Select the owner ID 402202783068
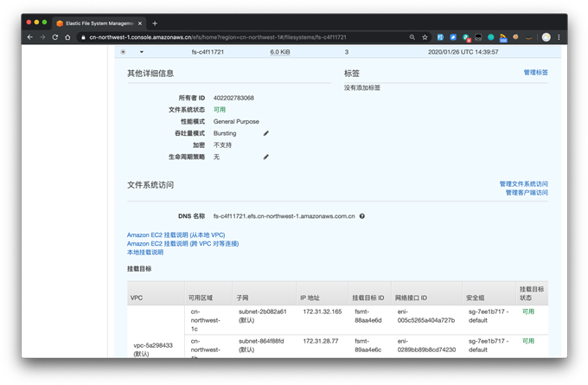 coord(233,98)
